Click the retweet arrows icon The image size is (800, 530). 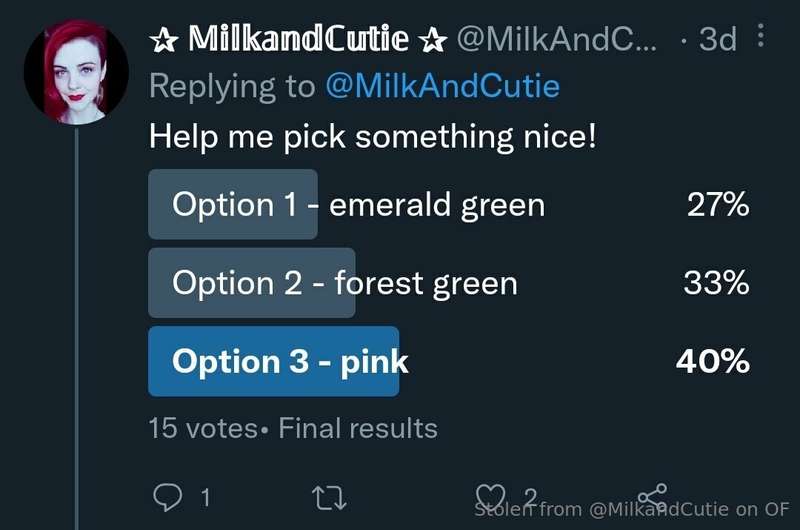point(329,498)
